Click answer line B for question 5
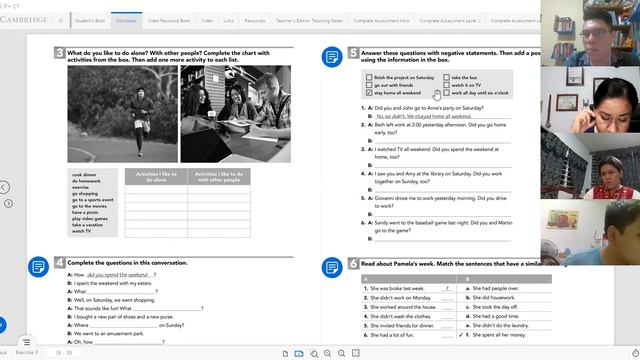Screen dimensions: 640x360 point(442,214)
